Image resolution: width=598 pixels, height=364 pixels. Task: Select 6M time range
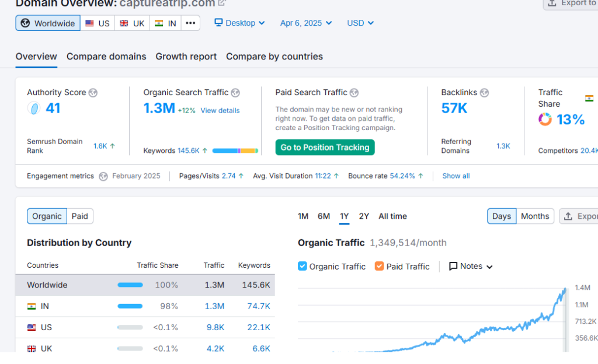click(x=324, y=216)
